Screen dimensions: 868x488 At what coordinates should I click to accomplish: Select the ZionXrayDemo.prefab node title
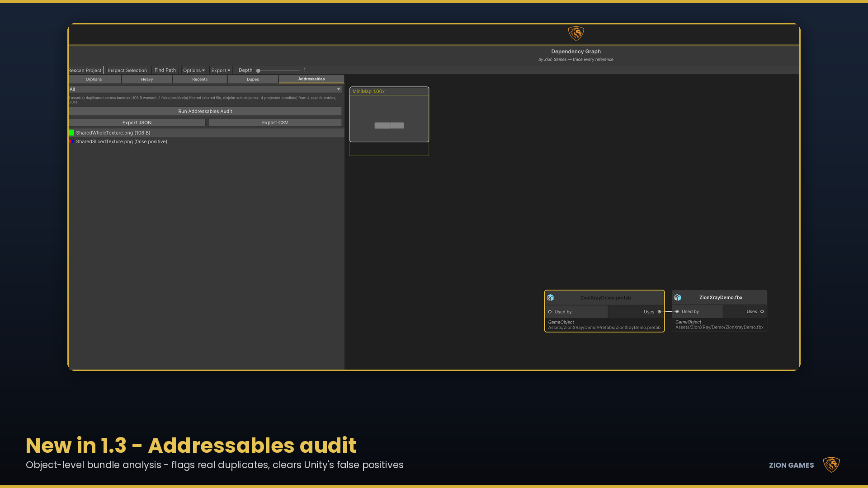point(605,298)
